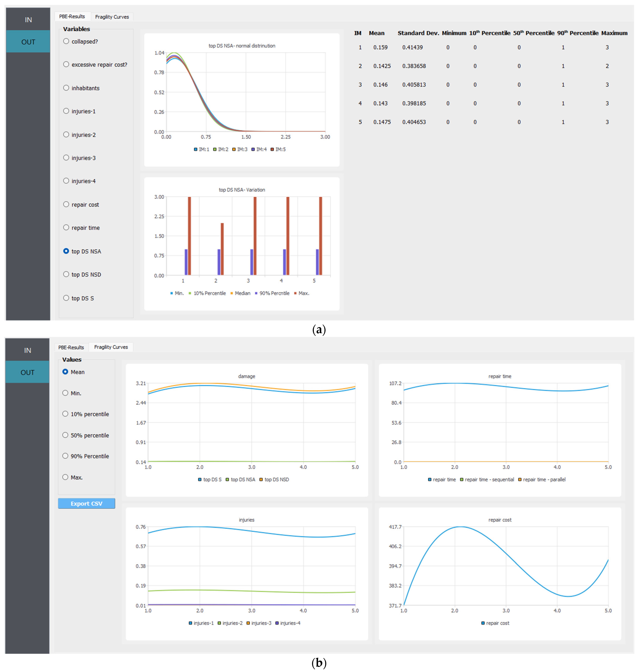Pick the 'injuries-3' variable radio button

point(66,158)
